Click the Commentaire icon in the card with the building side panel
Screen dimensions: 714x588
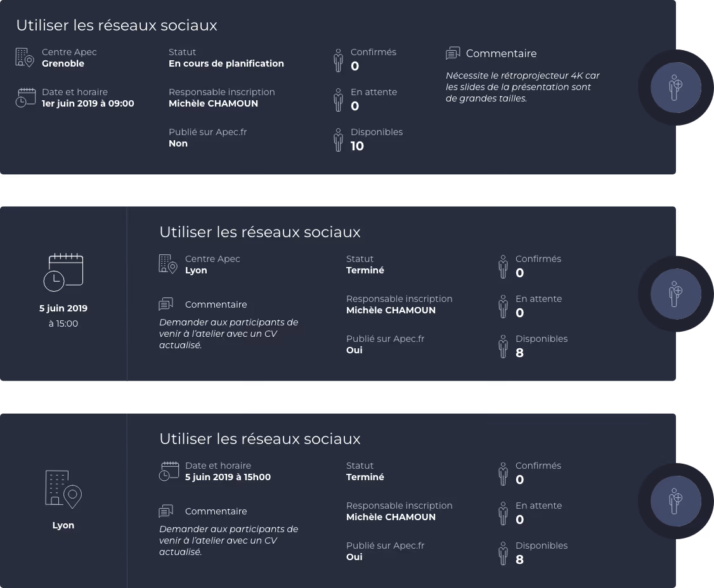166,511
